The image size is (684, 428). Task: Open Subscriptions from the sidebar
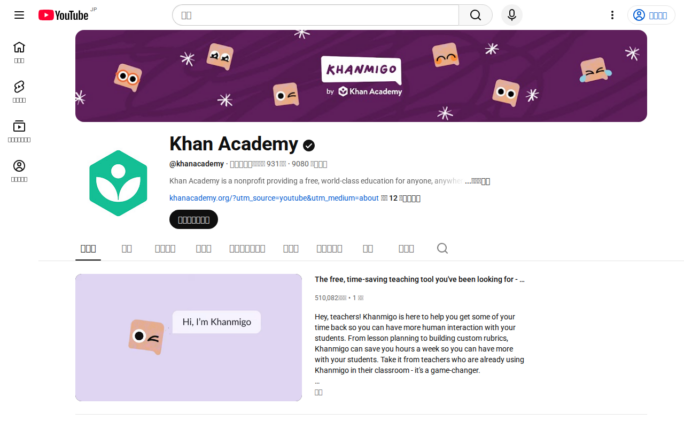point(19,131)
